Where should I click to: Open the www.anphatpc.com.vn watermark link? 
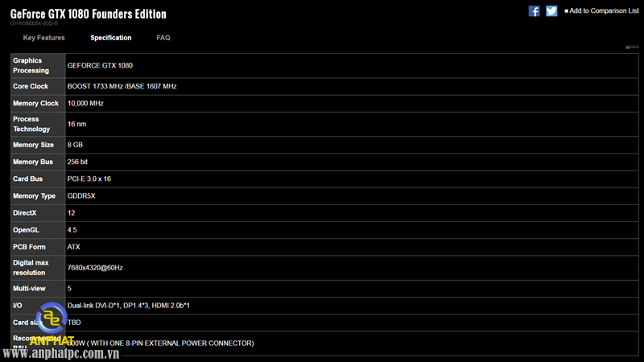[x=61, y=353]
